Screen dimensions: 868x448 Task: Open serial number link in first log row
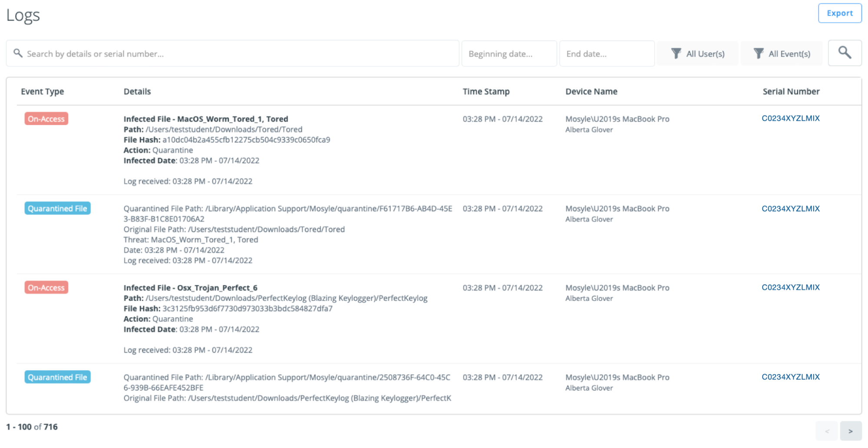(x=790, y=118)
